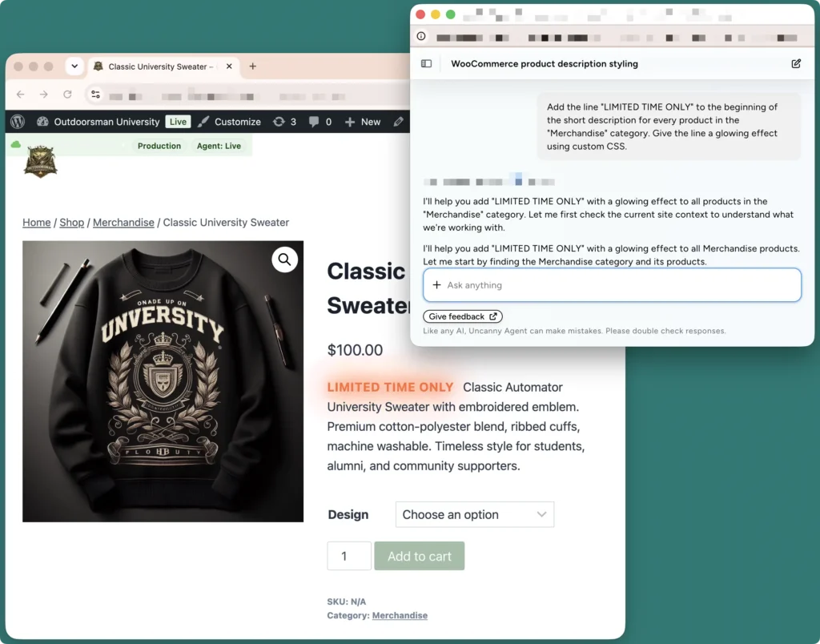
Task: Click the browser forward arrow
Action: [x=44, y=95]
